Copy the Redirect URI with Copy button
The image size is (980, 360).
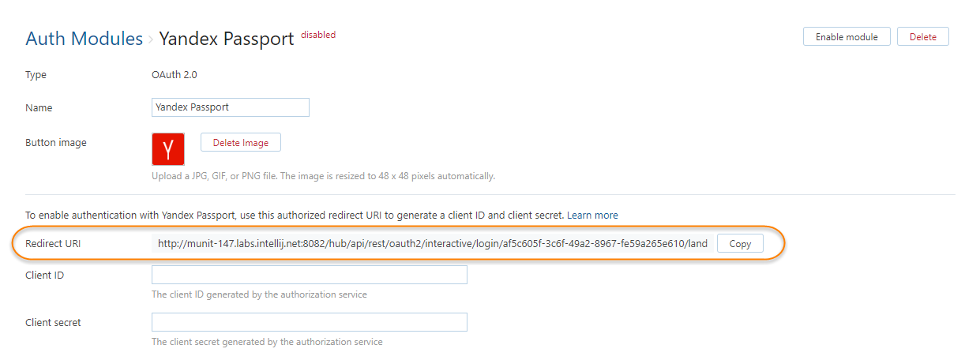pos(740,244)
